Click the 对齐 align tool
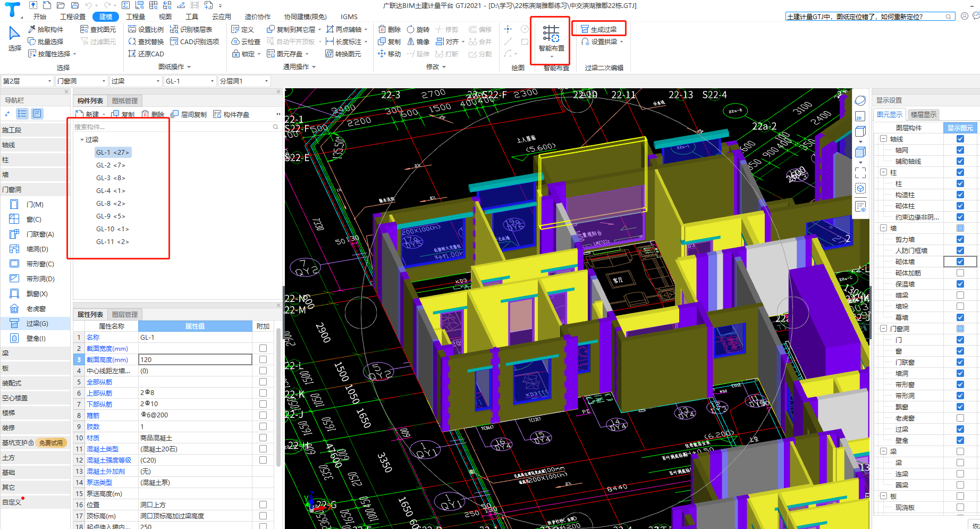 (x=447, y=41)
